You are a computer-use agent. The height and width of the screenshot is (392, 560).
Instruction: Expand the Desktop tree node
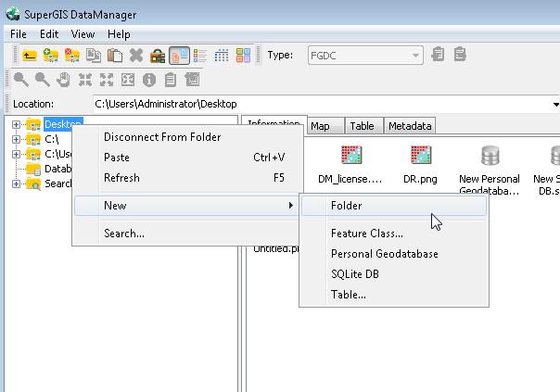16,124
